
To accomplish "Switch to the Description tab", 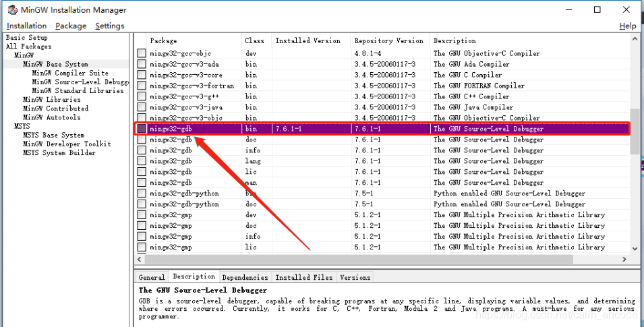I will pos(194,276).
